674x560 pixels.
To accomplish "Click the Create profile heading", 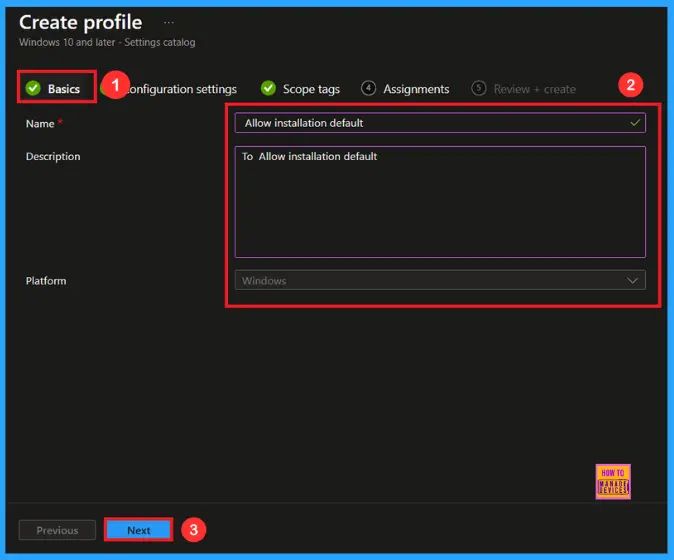I will [80, 22].
